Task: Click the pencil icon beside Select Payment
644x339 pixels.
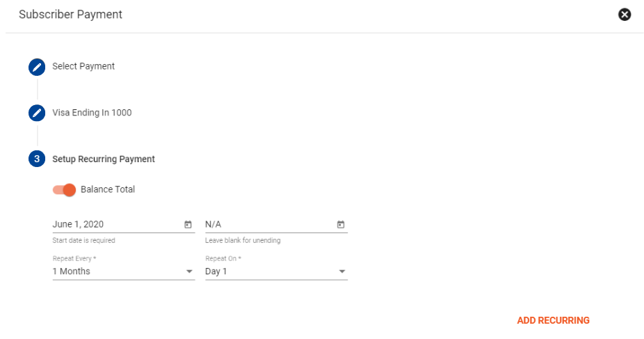Action: coord(37,67)
